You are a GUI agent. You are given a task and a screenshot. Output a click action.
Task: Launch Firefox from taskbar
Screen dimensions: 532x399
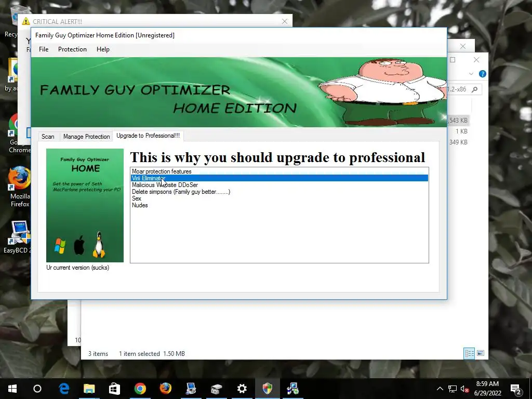[166, 389]
